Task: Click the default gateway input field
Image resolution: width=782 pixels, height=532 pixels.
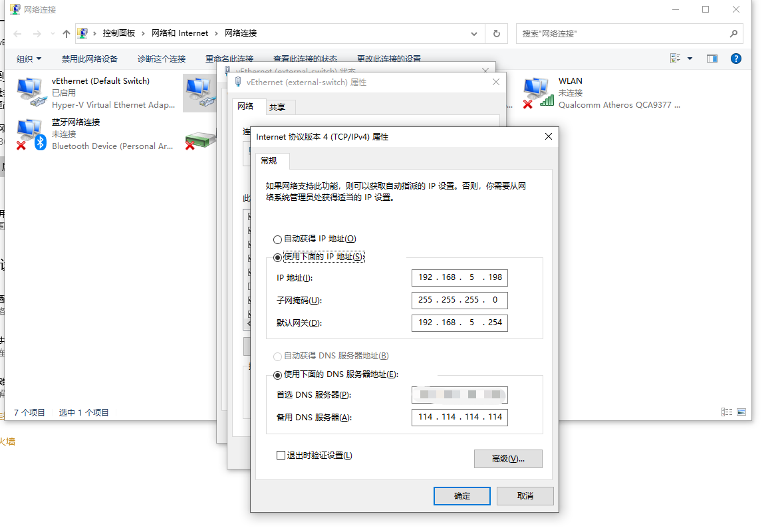Action: click(x=460, y=323)
